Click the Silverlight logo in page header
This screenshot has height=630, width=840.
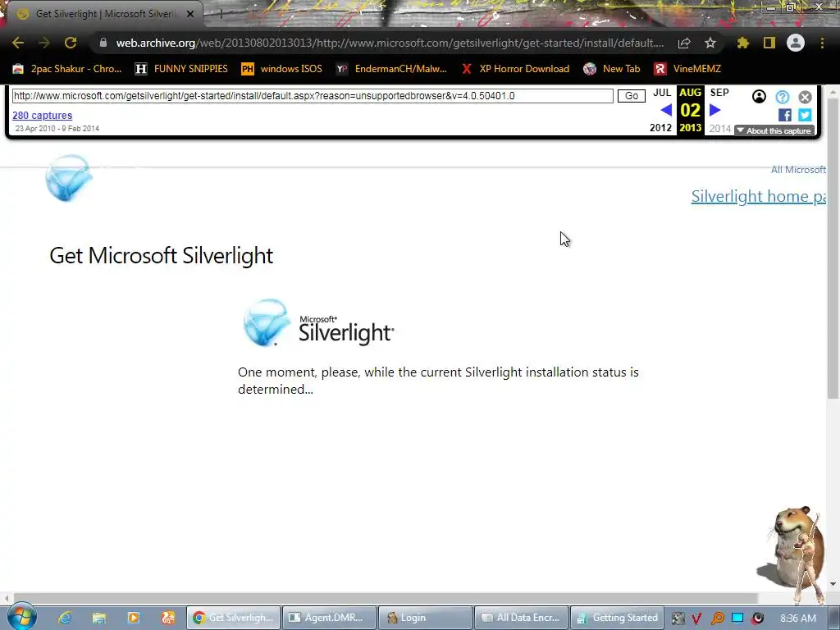[x=69, y=178]
